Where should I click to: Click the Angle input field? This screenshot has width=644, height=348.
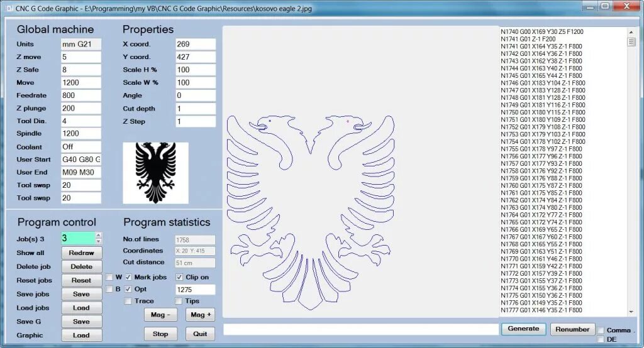[196, 95]
